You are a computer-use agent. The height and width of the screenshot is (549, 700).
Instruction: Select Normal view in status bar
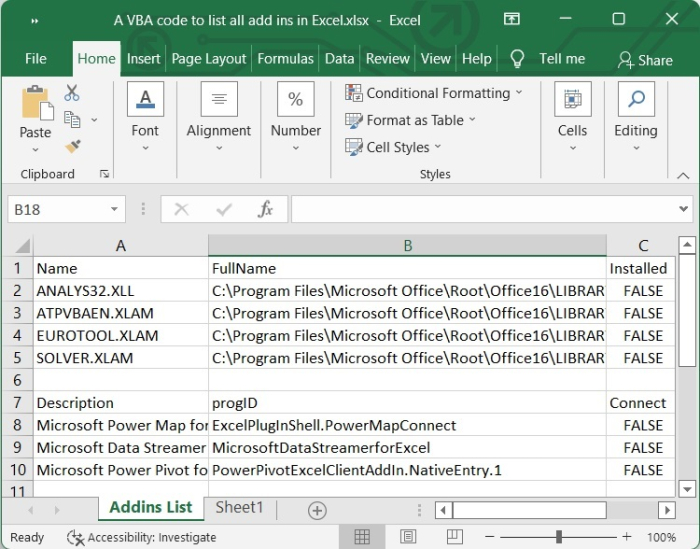(363, 537)
